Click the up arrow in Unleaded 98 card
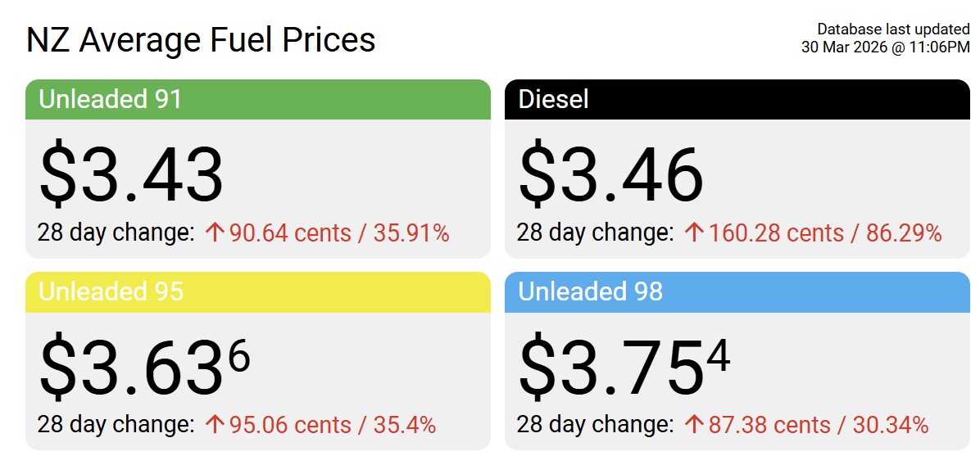This screenshot has width=980, height=465. [695, 425]
